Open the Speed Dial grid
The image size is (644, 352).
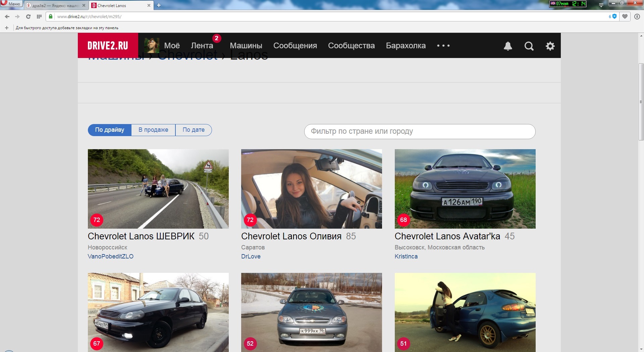(39, 16)
